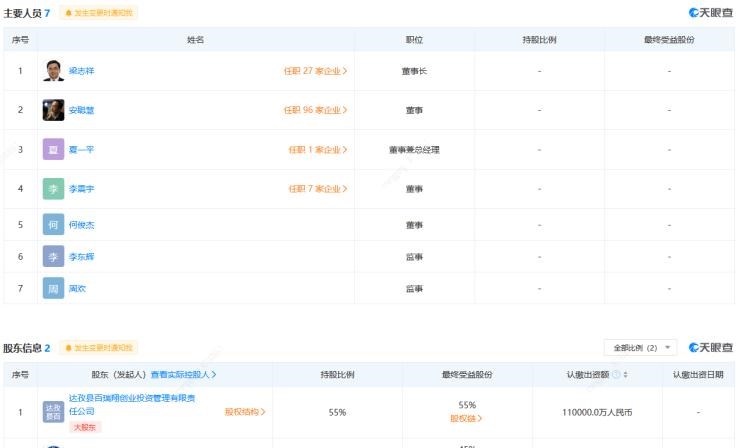Open 梁志祥's person page link
The image size is (744, 448).
[82, 71]
